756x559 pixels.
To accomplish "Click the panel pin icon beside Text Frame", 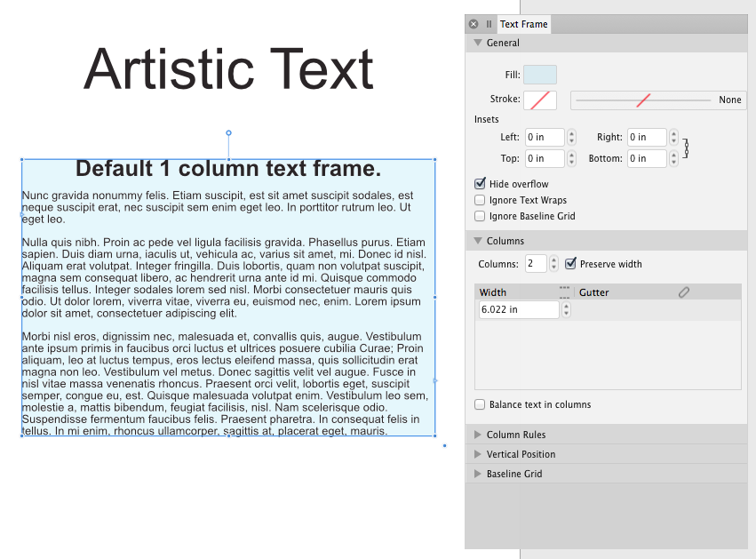I will pos(489,24).
